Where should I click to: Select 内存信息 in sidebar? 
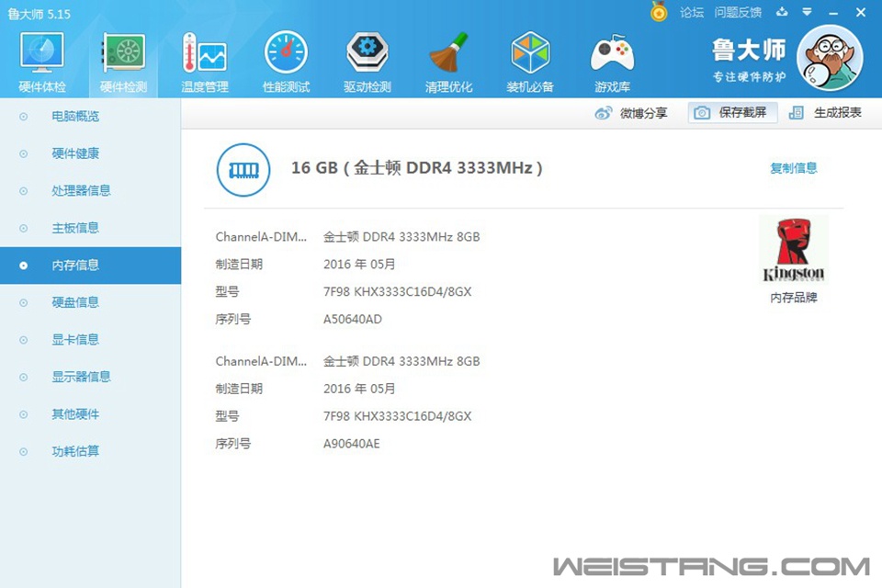pyautogui.click(x=91, y=265)
